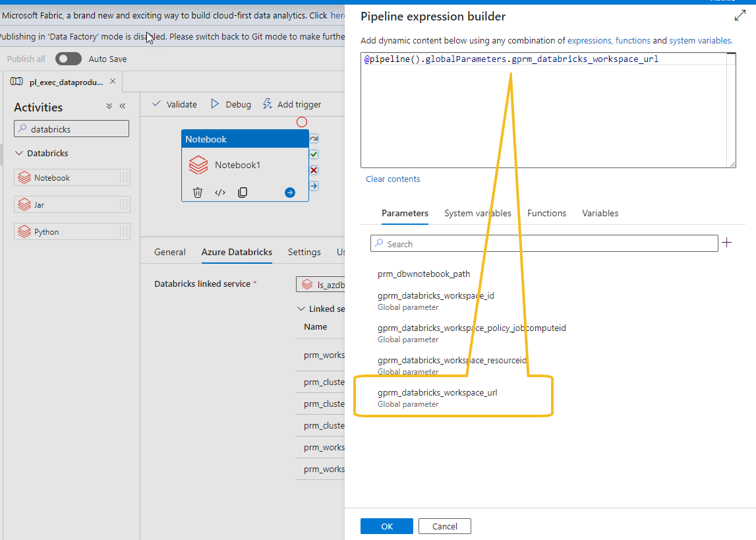Click Cancel in expression builder
The image size is (756, 540).
[444, 526]
